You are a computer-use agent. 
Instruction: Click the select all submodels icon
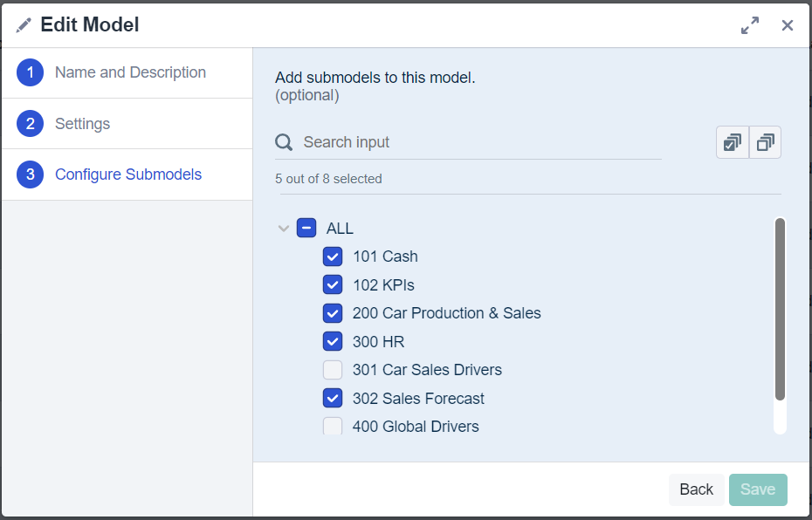coord(733,142)
